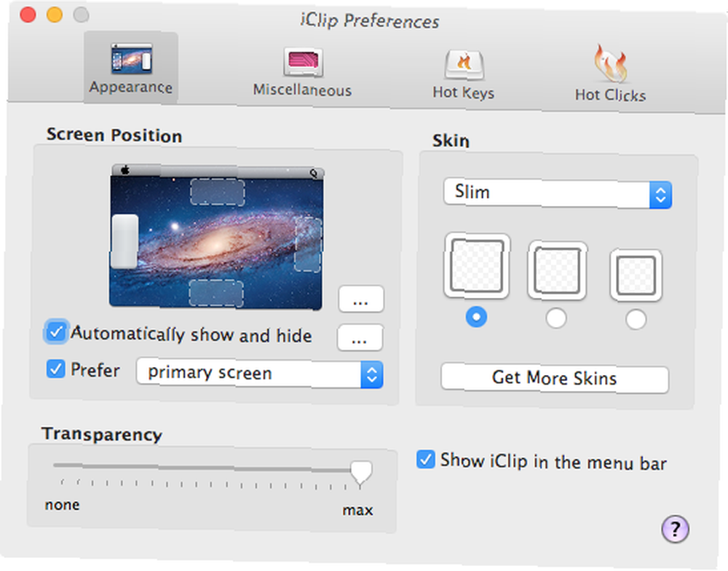Toggle Automatically show and hide checkbox
This screenshot has height=571, width=728.
(x=56, y=332)
